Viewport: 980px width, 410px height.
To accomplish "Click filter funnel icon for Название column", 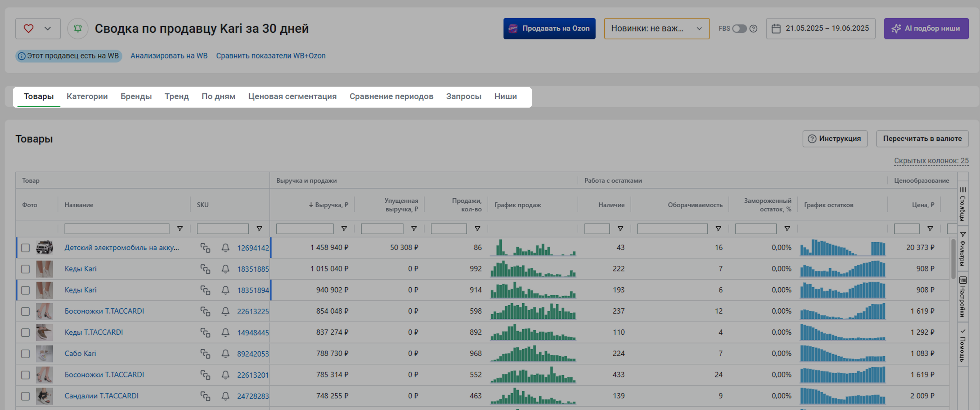I will 180,228.
